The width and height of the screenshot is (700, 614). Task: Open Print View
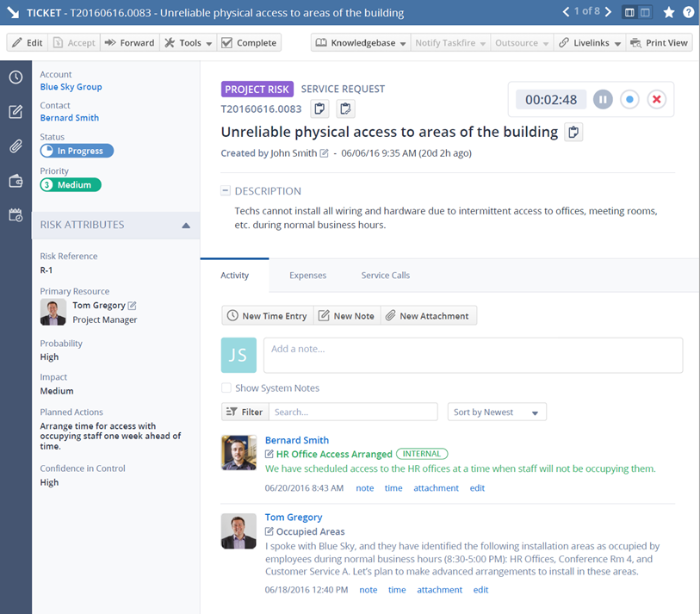click(x=659, y=43)
